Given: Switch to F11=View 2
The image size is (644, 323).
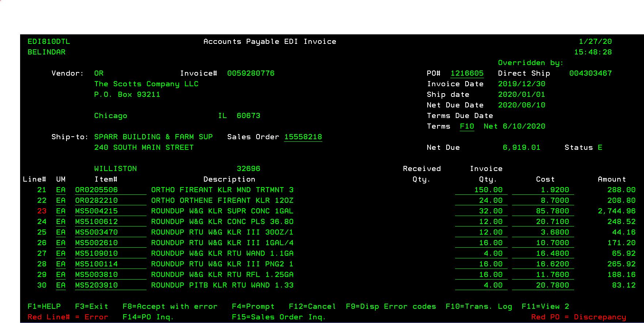Looking at the screenshot, I should click(x=545, y=307).
